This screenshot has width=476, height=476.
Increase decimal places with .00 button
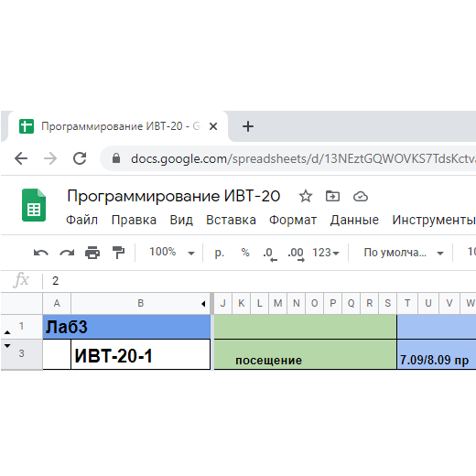[x=296, y=254]
